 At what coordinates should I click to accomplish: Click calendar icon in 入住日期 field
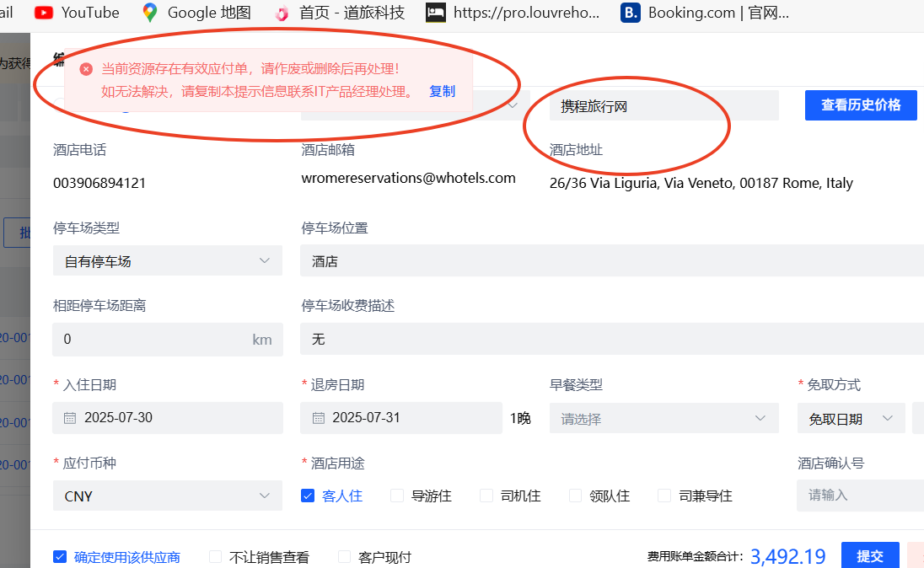(x=70, y=418)
